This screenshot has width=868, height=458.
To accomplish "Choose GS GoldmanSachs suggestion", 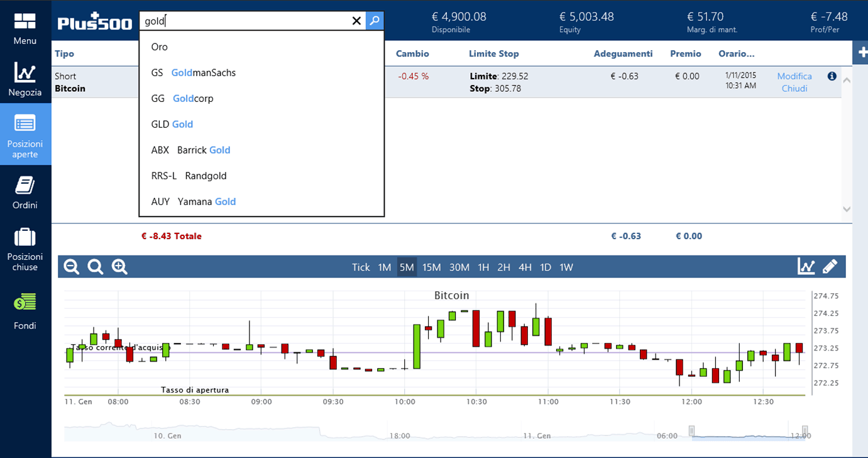I will click(x=261, y=72).
